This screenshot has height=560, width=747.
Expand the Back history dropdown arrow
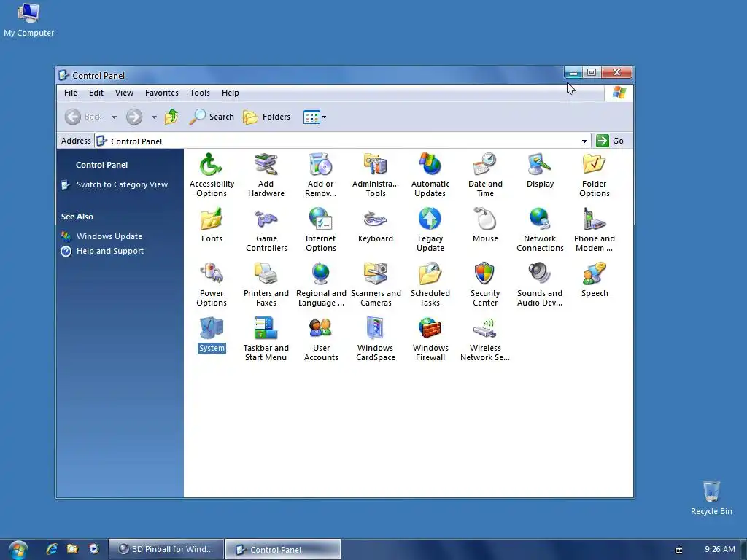[114, 117]
